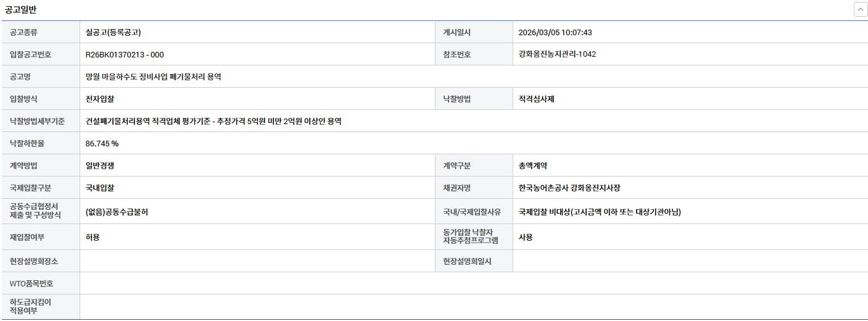The width and height of the screenshot is (868, 321).
Task: Click the 일반경쟁 contract method value
Action: point(100,165)
